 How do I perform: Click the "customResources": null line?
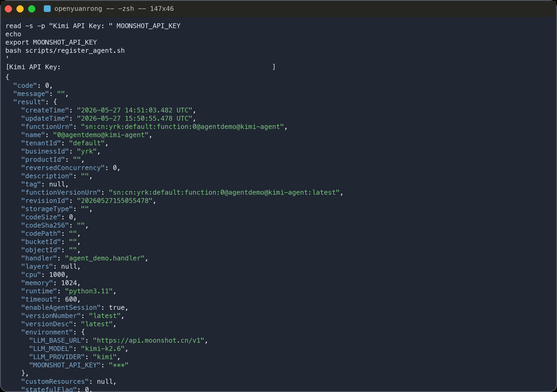(x=69, y=382)
